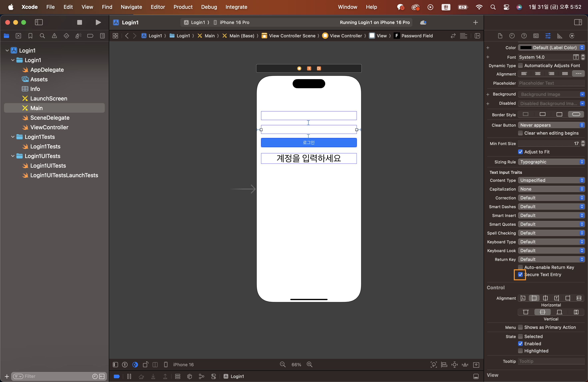Open the Clear Button dropdown
The height and width of the screenshot is (382, 588).
click(x=551, y=125)
